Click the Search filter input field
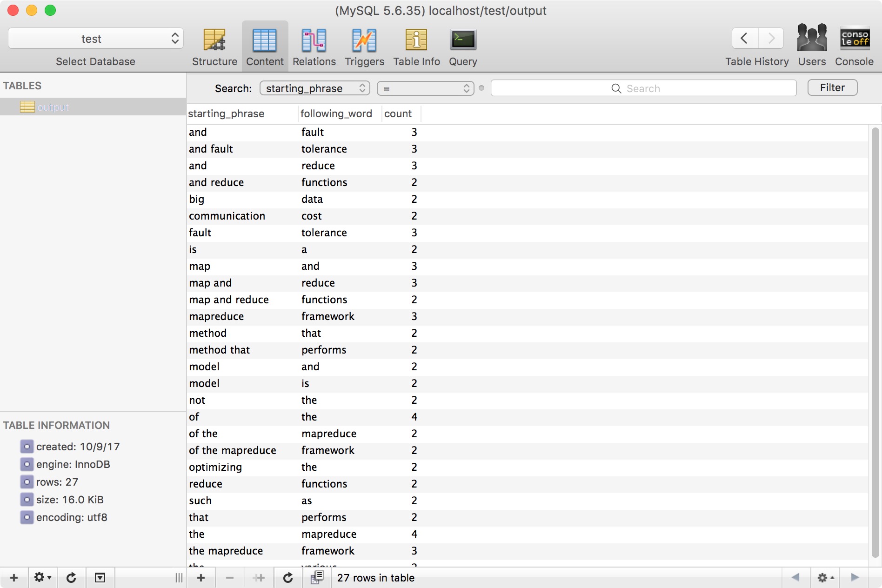The height and width of the screenshot is (588, 882). pyautogui.click(x=644, y=88)
